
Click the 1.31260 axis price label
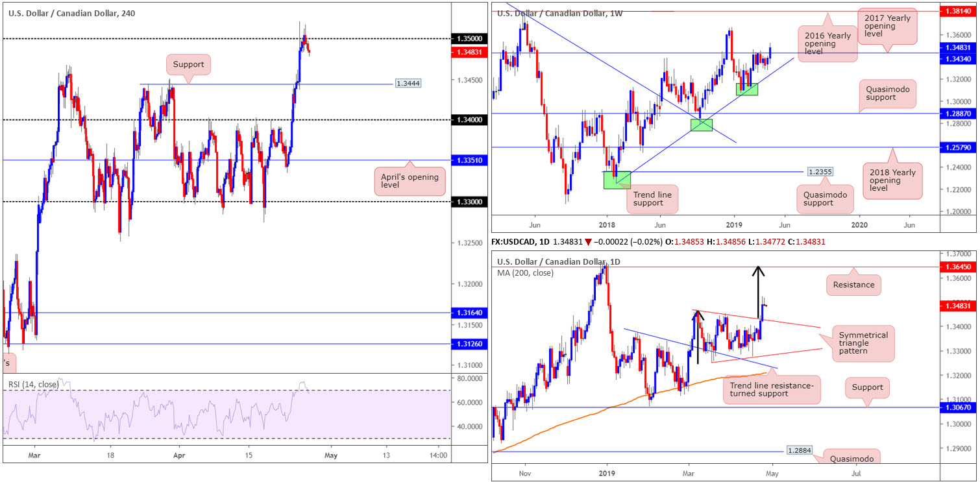tap(470, 344)
